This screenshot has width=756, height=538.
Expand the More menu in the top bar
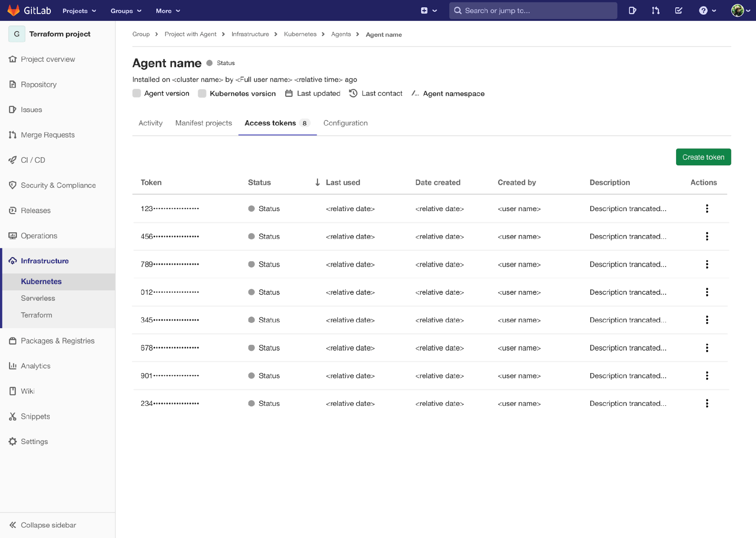(168, 11)
